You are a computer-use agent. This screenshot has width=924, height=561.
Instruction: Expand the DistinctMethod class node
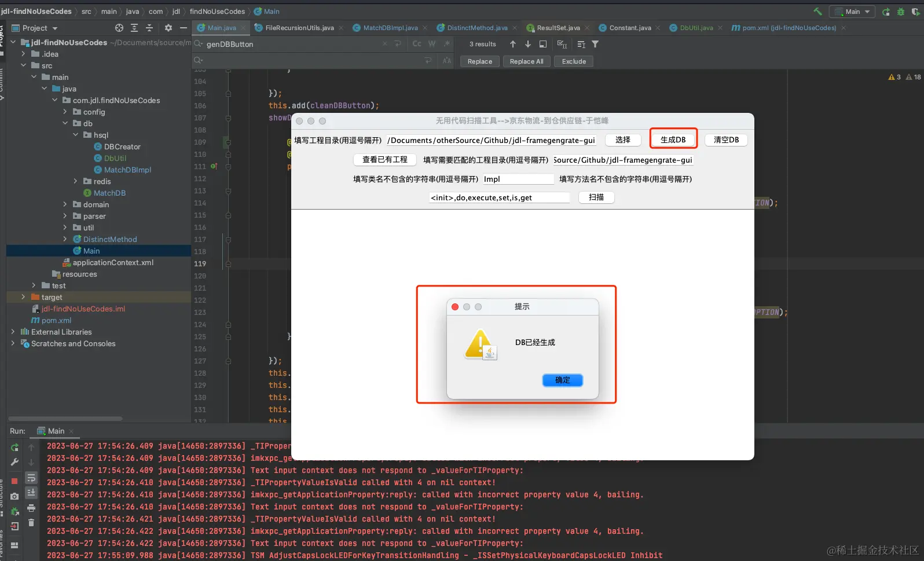(x=65, y=239)
